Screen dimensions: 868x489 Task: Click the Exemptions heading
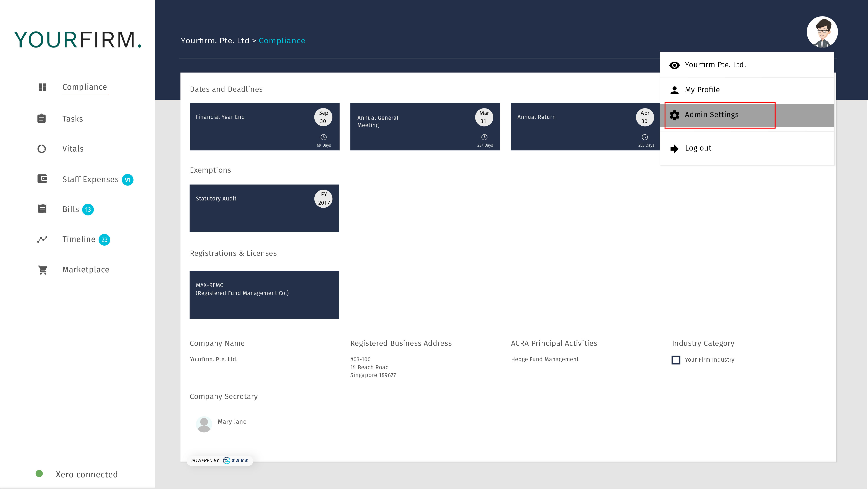point(210,170)
